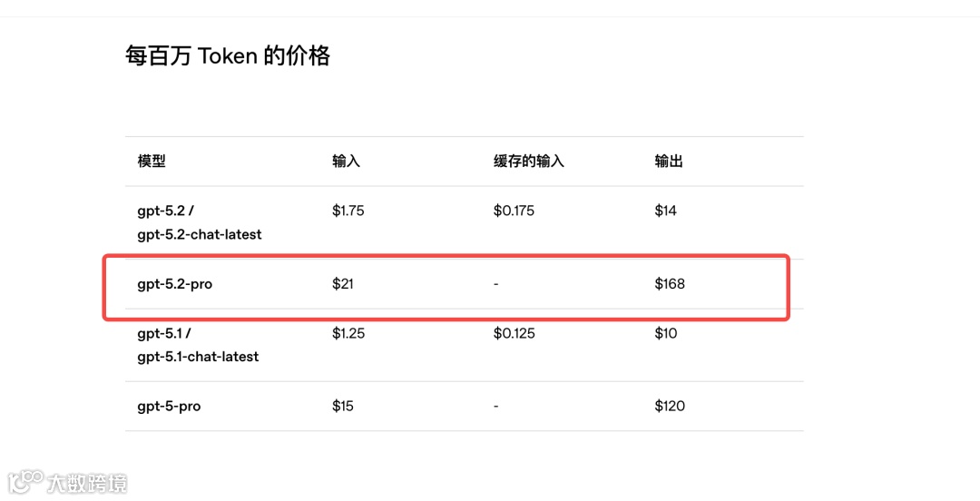Select the 缓存的输入 column header
This screenshot has height=501, width=980.
(529, 161)
